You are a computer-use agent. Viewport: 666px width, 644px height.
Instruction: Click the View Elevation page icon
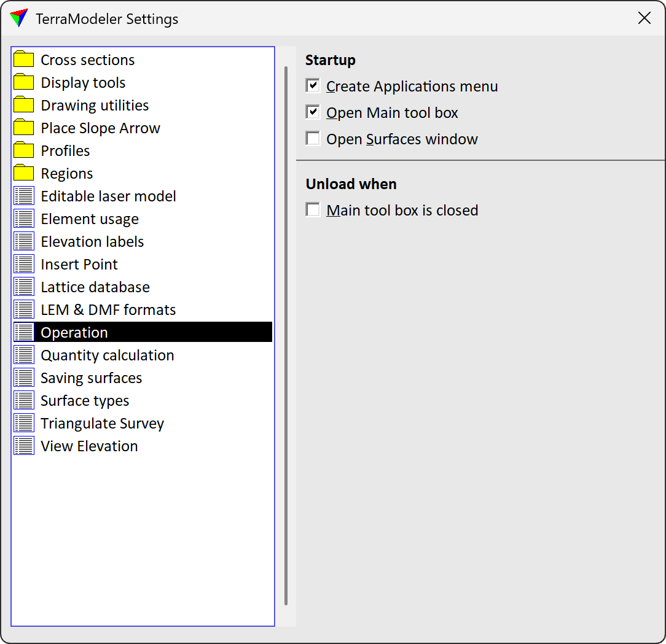[24, 446]
